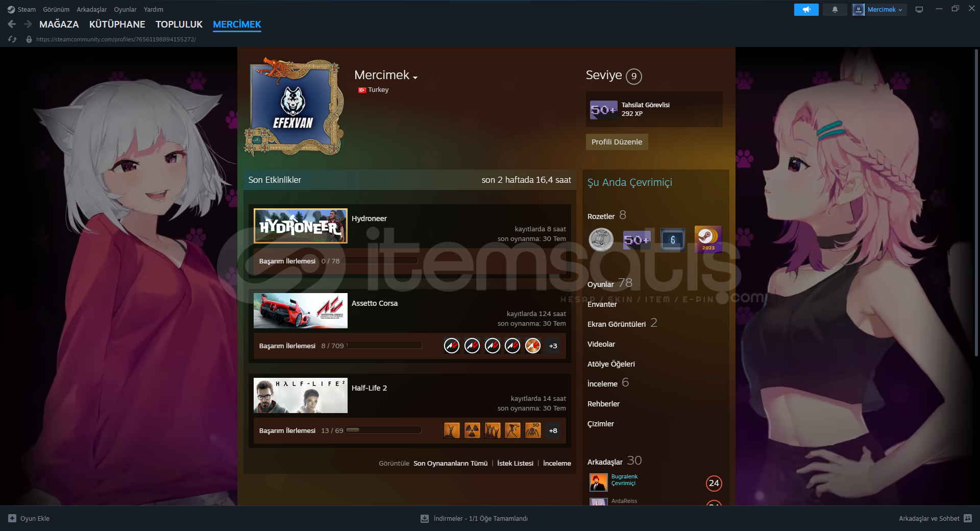Go to KÜTÜPHANE tab
Screen dimensions: 980x531
[117, 24]
